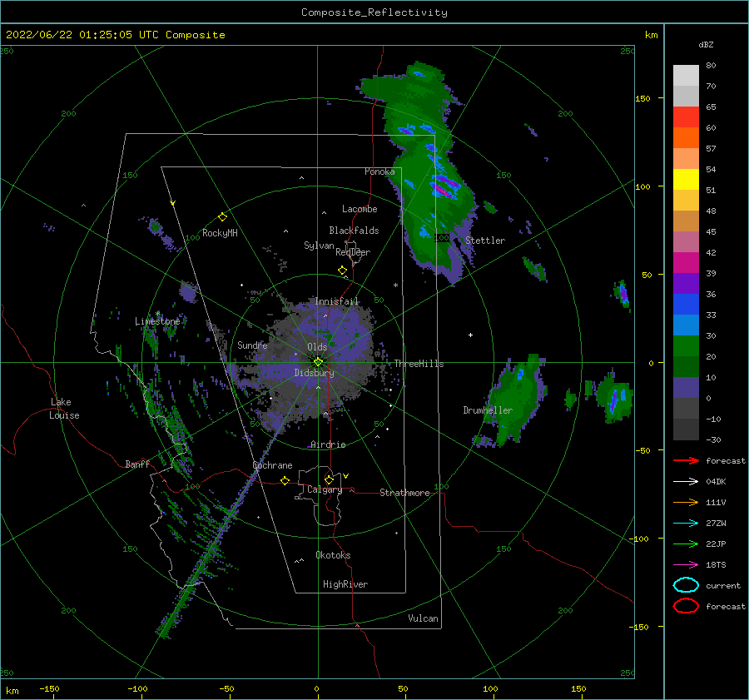Click the Stettler label
The height and width of the screenshot is (700, 749).
click(485, 241)
